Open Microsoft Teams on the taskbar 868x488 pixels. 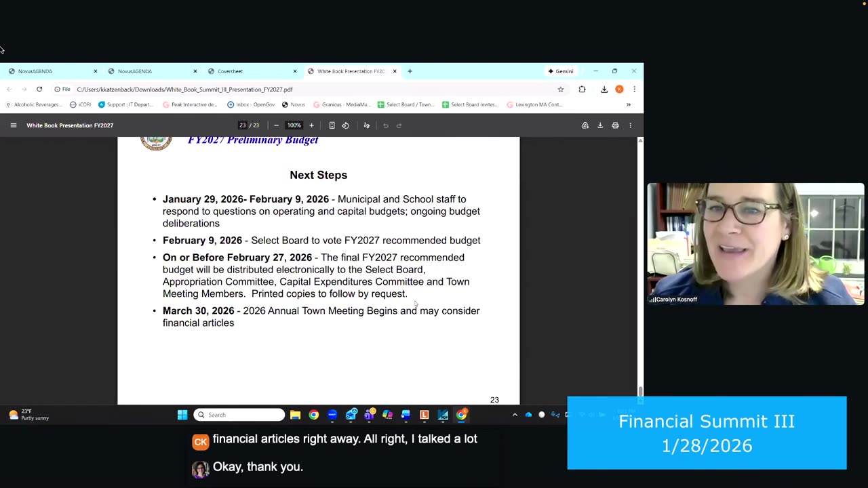[x=369, y=415]
